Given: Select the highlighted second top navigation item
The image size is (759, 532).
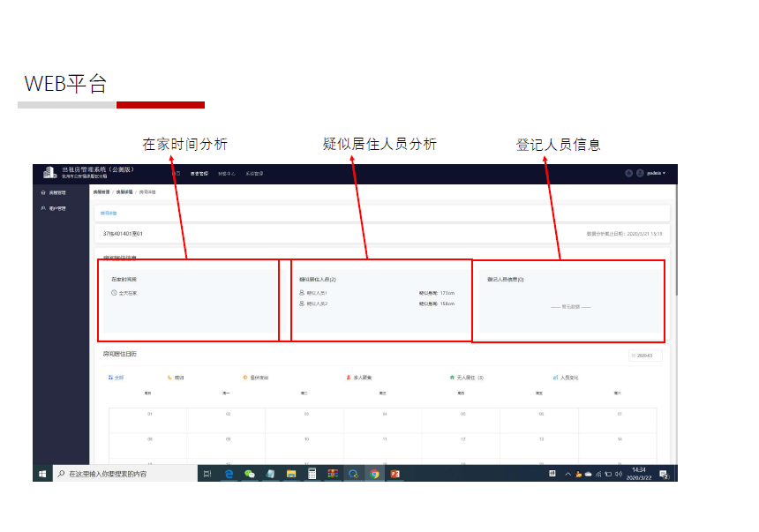Looking at the screenshot, I should (x=199, y=173).
